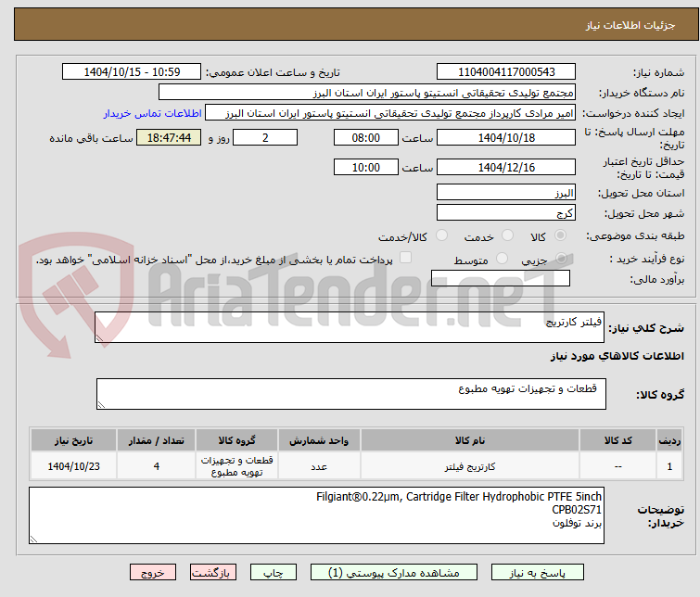Open اطلاعات تماس خریدار link
The width and height of the screenshot is (700, 597).
coord(153,113)
